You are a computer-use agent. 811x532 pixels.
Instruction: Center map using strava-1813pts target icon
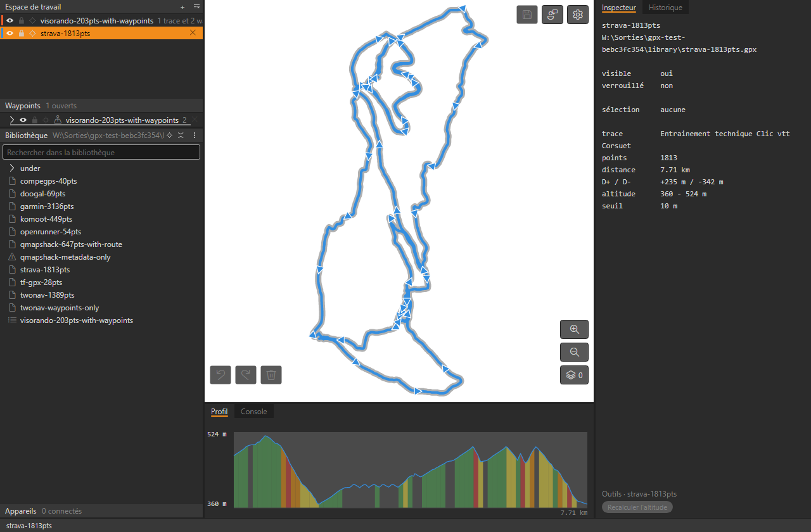click(33, 34)
